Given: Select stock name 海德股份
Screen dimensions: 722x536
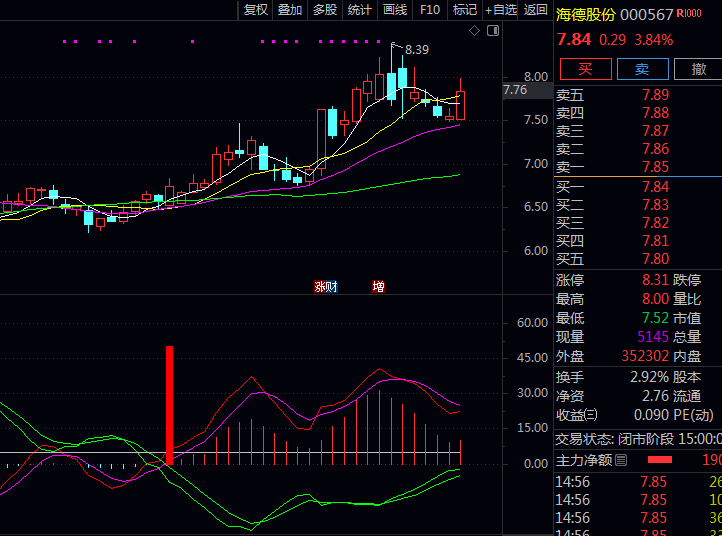Looking at the screenshot, I should (585, 15).
